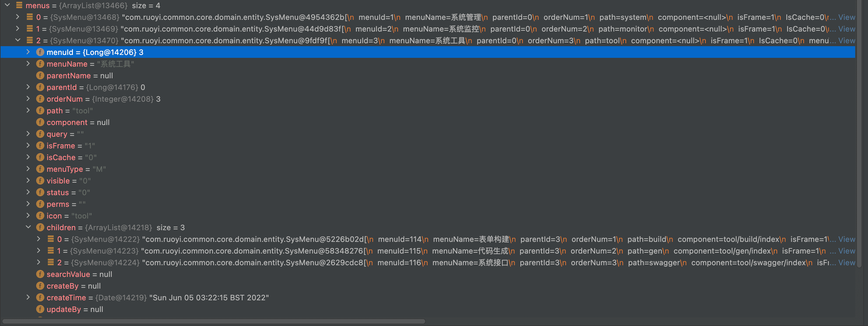Screen dimensions: 868x326
Task: Expand child 2 系统接口 node
Action: [39, 262]
